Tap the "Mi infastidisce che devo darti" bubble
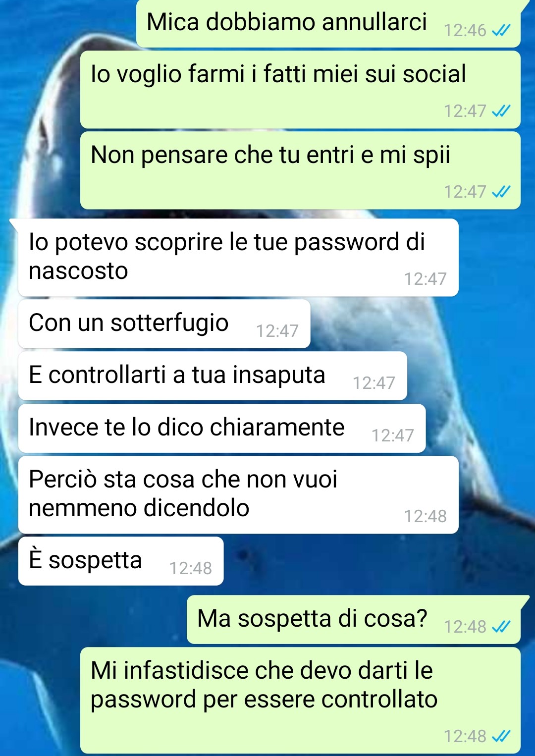The image size is (535, 756). coord(300,701)
